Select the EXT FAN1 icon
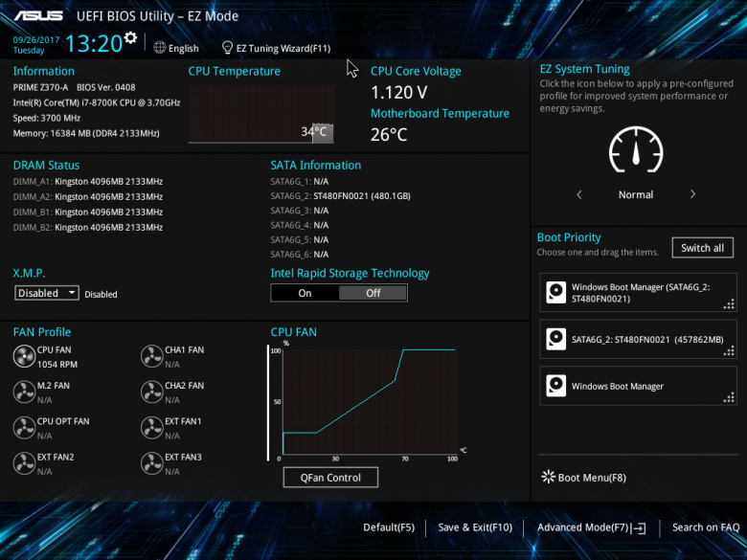 pos(152,428)
